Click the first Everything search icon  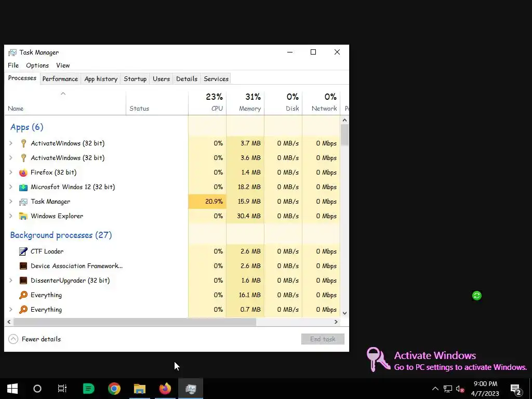[23, 295]
